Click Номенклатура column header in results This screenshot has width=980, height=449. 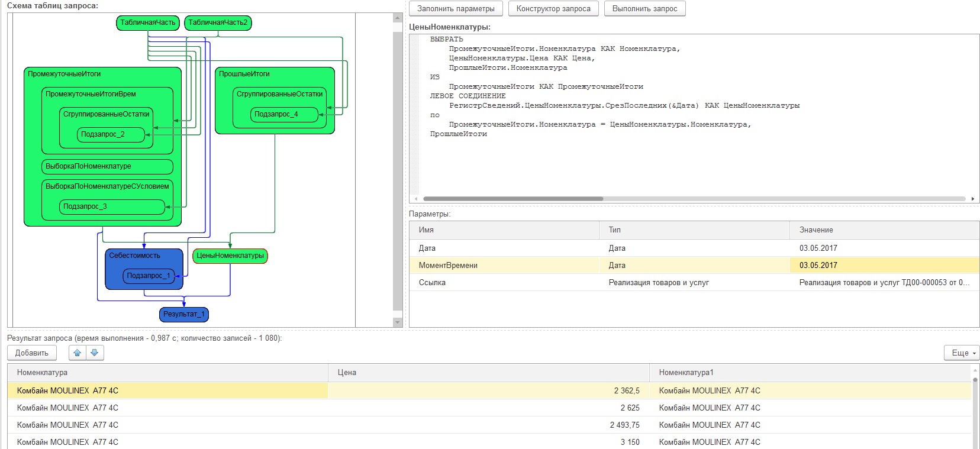point(168,373)
